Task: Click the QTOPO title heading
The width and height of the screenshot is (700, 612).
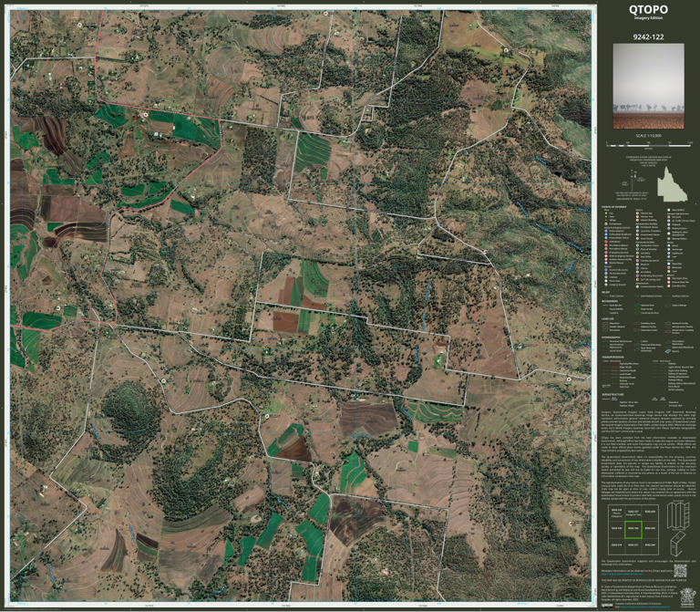Action: [648, 9]
